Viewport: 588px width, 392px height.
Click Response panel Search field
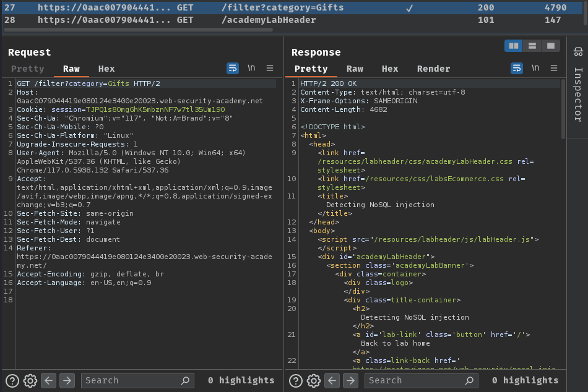coord(421,381)
